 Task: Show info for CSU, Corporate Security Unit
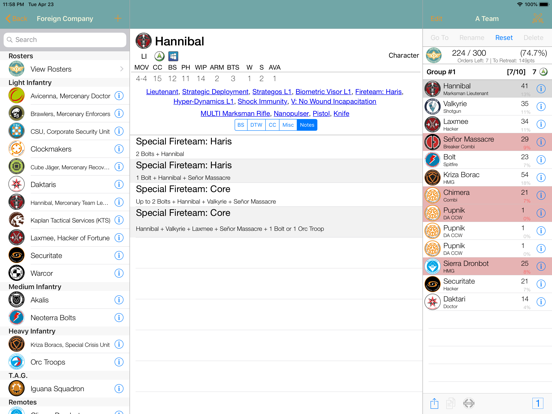119,131
